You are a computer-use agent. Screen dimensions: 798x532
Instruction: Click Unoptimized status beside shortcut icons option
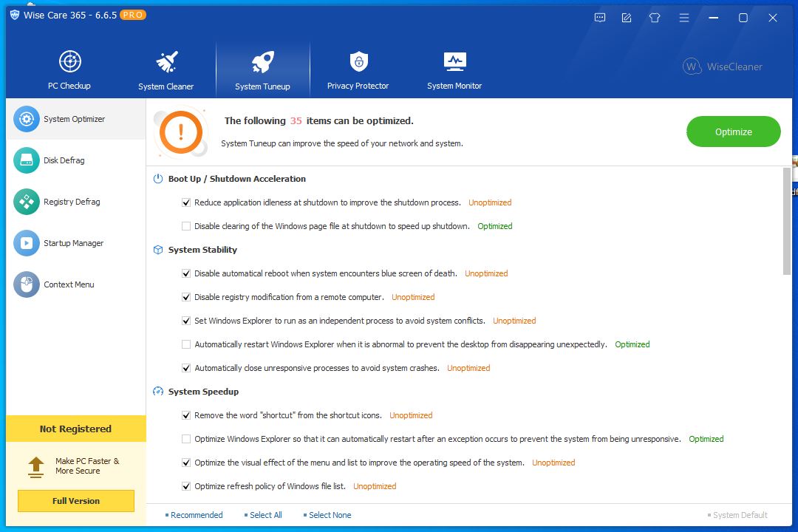411,415
